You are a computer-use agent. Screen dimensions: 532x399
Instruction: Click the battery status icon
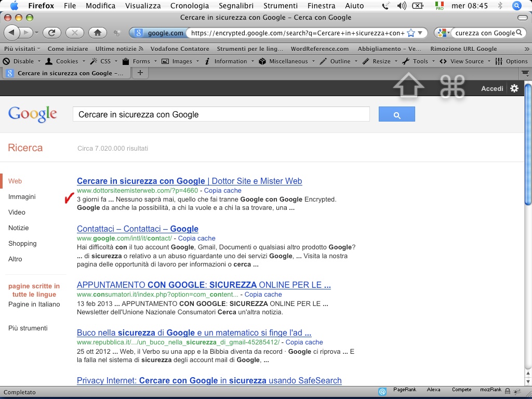(x=418, y=6)
